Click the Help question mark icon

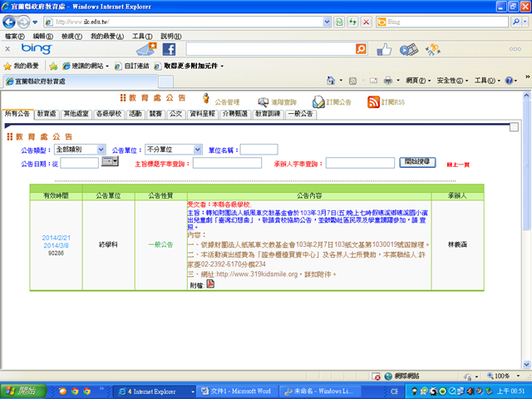pyautogui.click(x=509, y=81)
